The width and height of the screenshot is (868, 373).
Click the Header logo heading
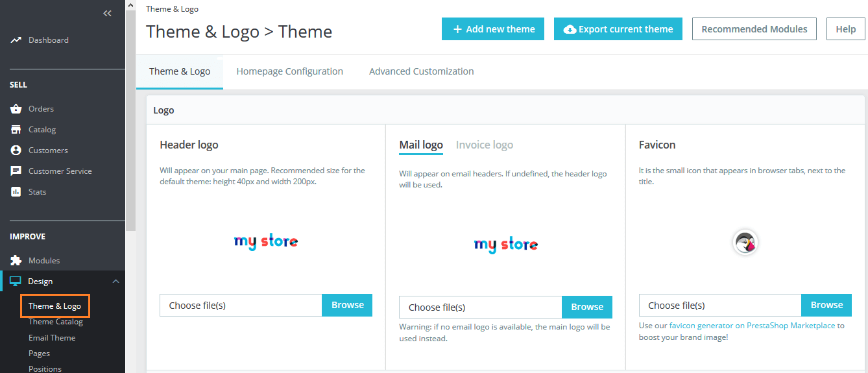(x=189, y=145)
